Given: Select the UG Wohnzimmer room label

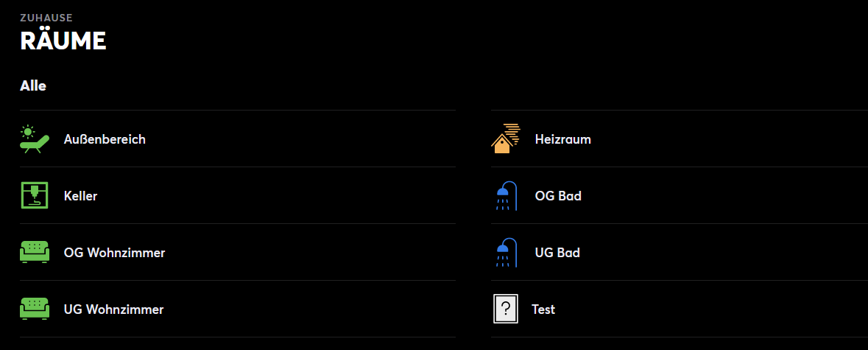Looking at the screenshot, I should click(x=113, y=309).
